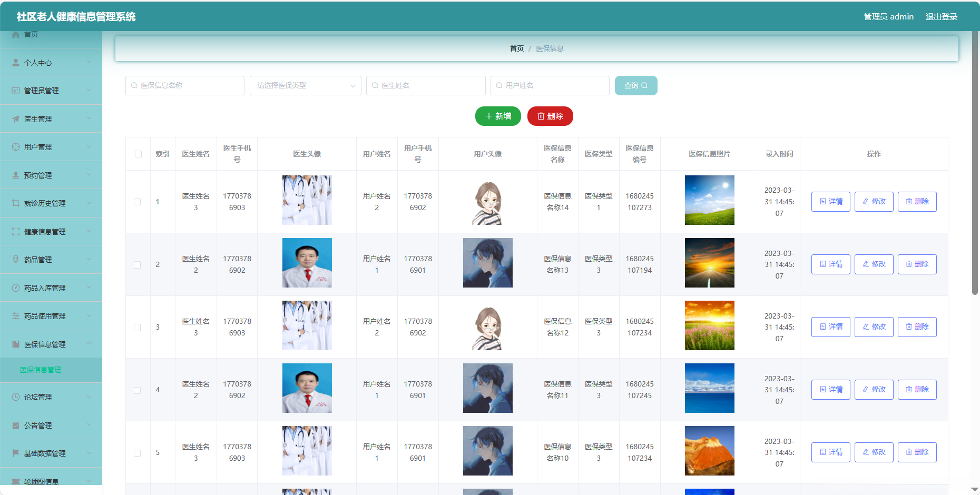Toggle the select-all checkbox in table header

(x=138, y=153)
